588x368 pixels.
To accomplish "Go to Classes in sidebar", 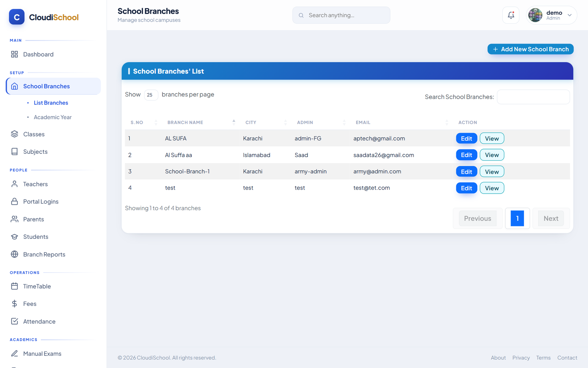I will [x=53, y=134].
